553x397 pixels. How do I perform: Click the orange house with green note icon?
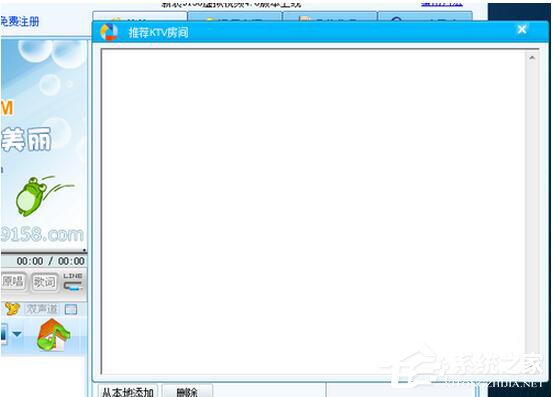tap(53, 335)
